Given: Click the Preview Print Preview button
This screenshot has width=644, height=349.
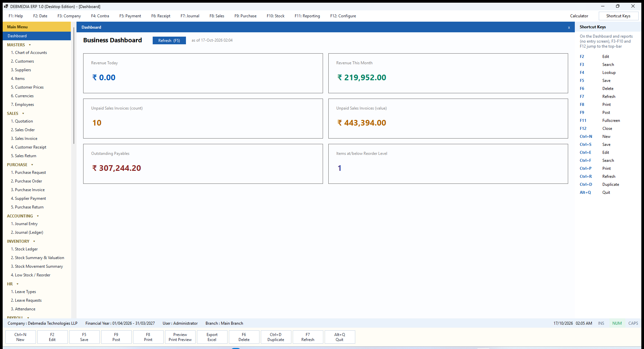Looking at the screenshot, I should click(180, 337).
